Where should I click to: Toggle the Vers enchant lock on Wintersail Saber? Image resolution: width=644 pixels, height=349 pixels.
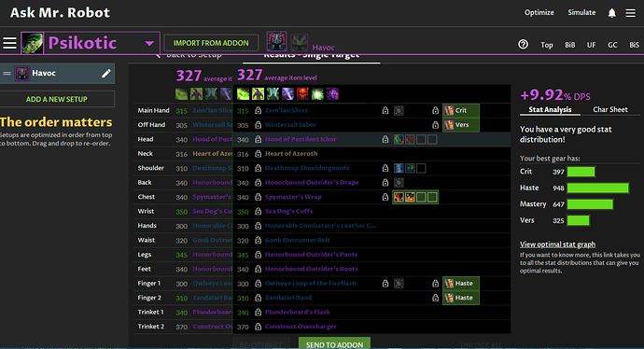point(435,125)
